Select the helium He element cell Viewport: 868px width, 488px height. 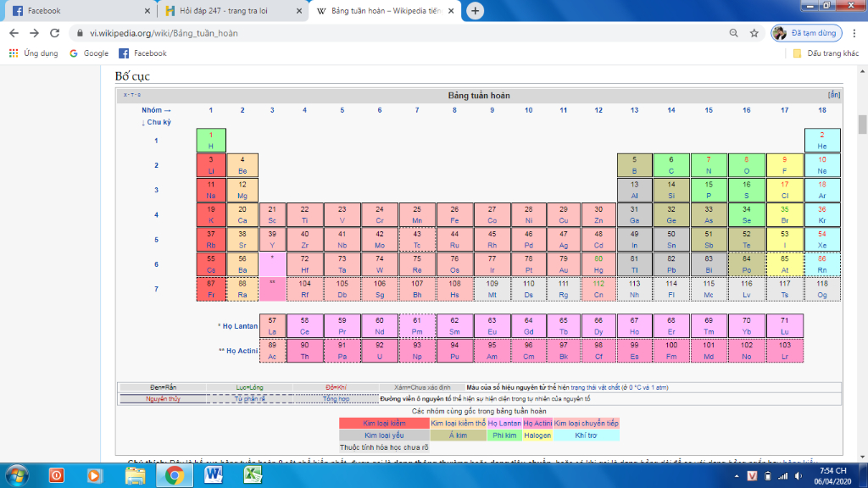(822, 141)
